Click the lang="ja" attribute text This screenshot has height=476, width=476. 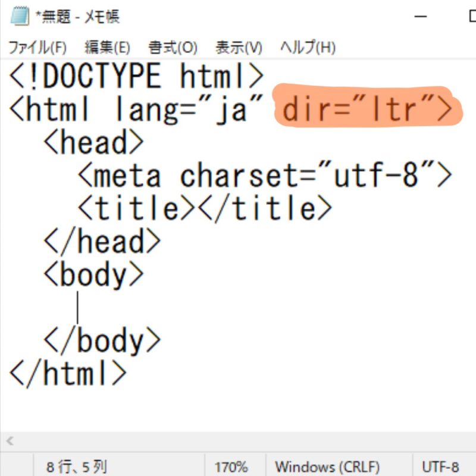pos(189,109)
